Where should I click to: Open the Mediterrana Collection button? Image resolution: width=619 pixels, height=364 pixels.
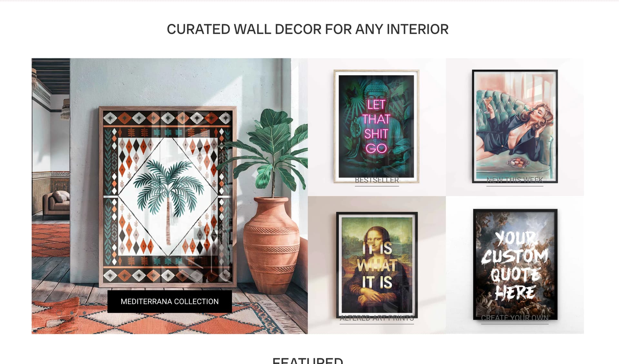170,302
